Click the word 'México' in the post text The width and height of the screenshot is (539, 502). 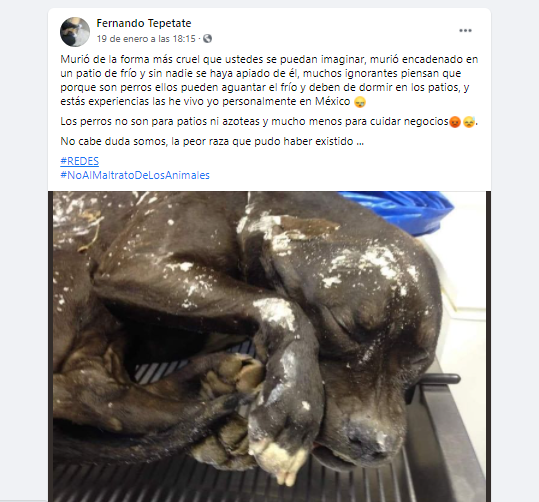pyautogui.click(x=333, y=101)
